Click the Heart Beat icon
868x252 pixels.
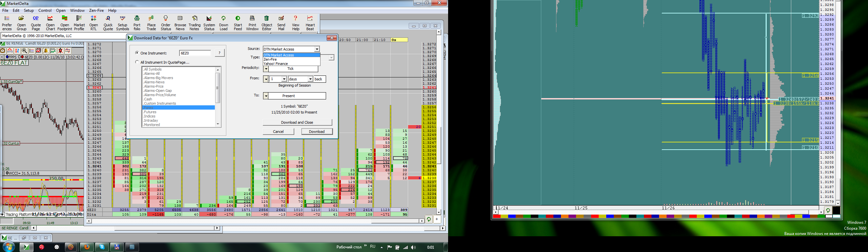(310, 23)
